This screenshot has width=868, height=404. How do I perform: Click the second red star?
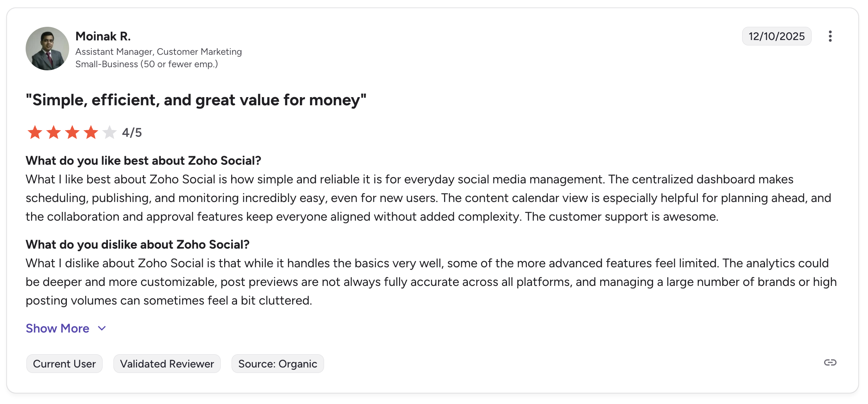pyautogui.click(x=54, y=132)
